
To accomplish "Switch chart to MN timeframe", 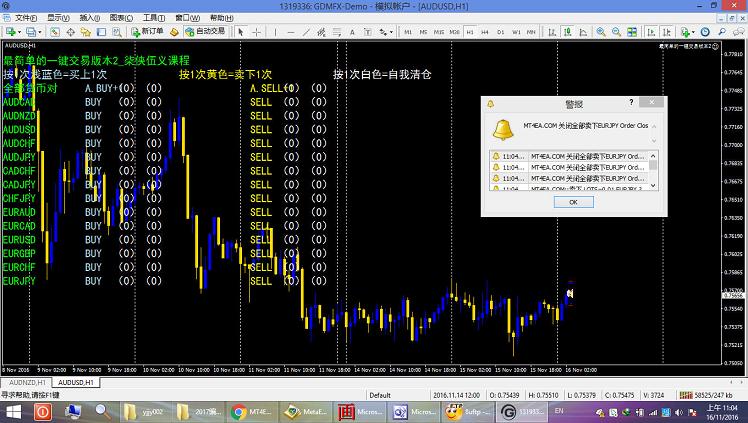I will coord(531,32).
